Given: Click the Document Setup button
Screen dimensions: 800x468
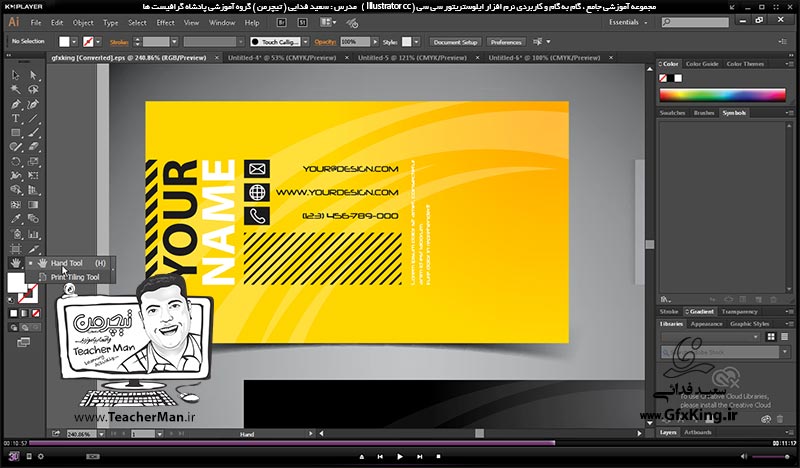Looking at the screenshot, I should pyautogui.click(x=455, y=42).
